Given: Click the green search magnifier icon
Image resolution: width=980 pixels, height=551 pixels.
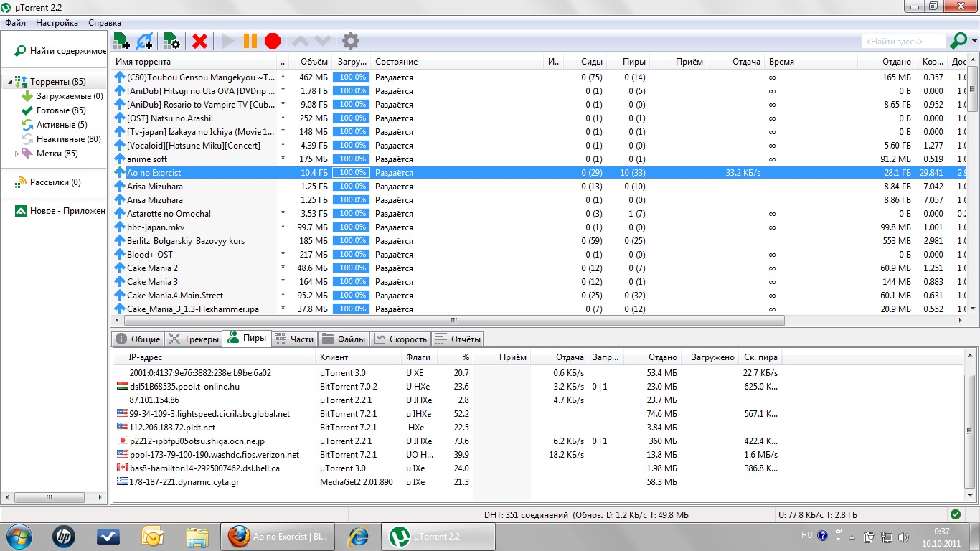Looking at the screenshot, I should (x=958, y=41).
